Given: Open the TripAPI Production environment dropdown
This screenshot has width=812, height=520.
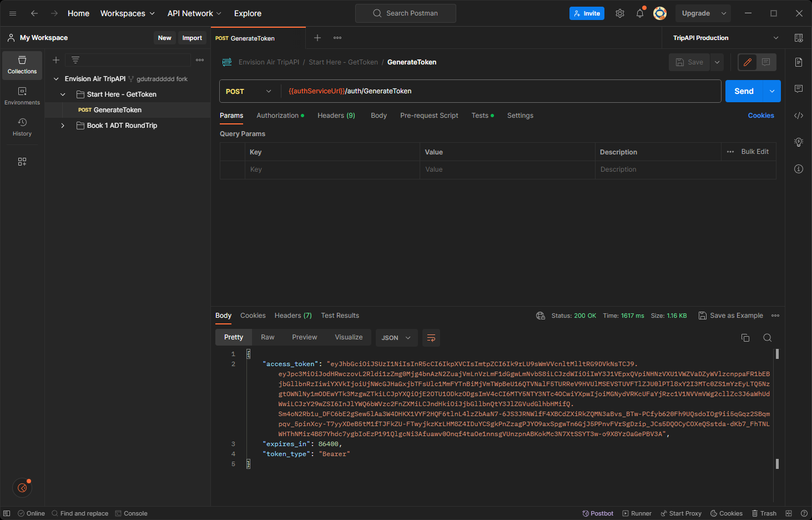Looking at the screenshot, I should pos(725,38).
